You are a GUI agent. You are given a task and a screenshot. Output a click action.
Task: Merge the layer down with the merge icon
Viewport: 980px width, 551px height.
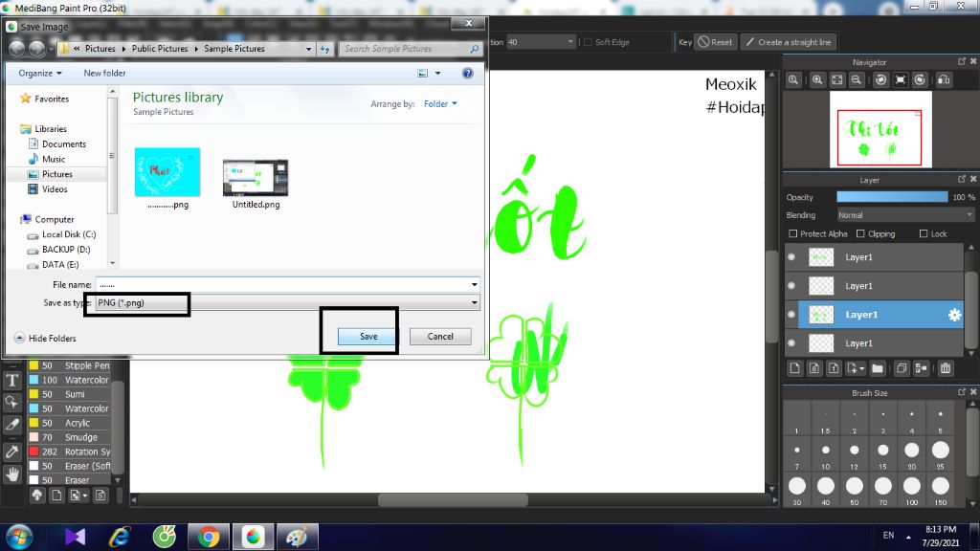(922, 368)
